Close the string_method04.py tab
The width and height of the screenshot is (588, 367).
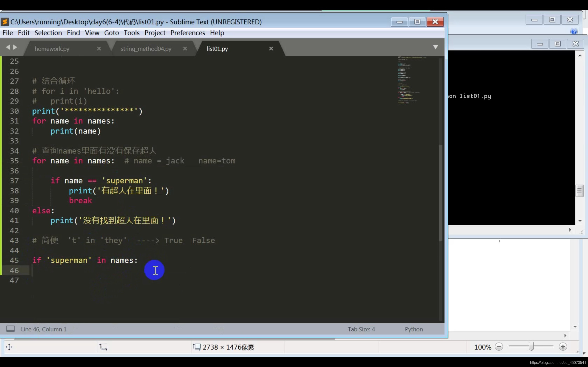point(185,49)
